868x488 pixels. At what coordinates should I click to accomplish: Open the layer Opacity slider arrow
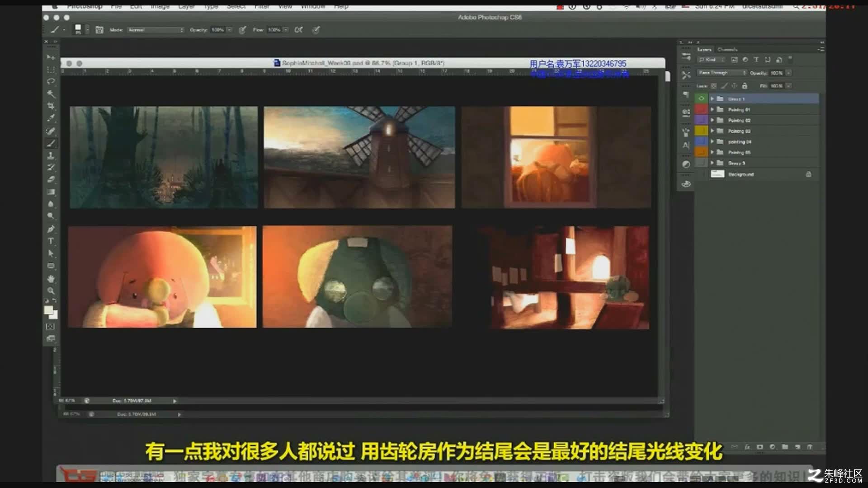(788, 73)
